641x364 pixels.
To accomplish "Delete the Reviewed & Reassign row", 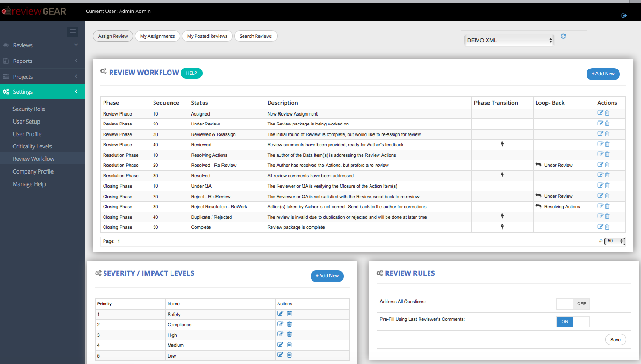I will pos(607,133).
